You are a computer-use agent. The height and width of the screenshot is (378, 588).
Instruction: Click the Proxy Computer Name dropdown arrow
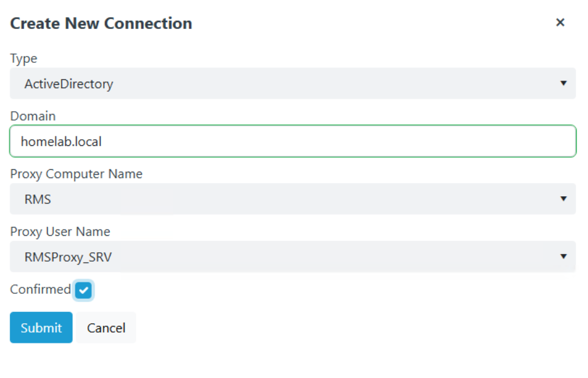click(x=564, y=199)
